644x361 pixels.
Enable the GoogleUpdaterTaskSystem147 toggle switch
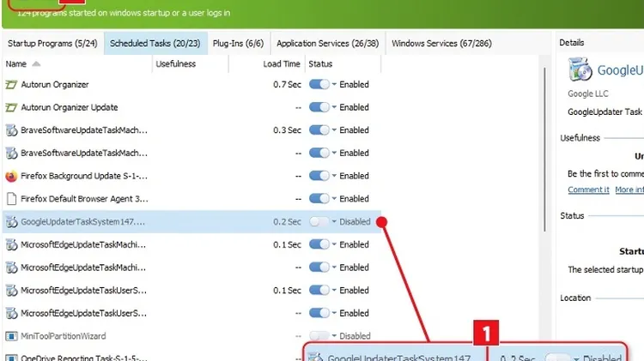pyautogui.click(x=319, y=222)
